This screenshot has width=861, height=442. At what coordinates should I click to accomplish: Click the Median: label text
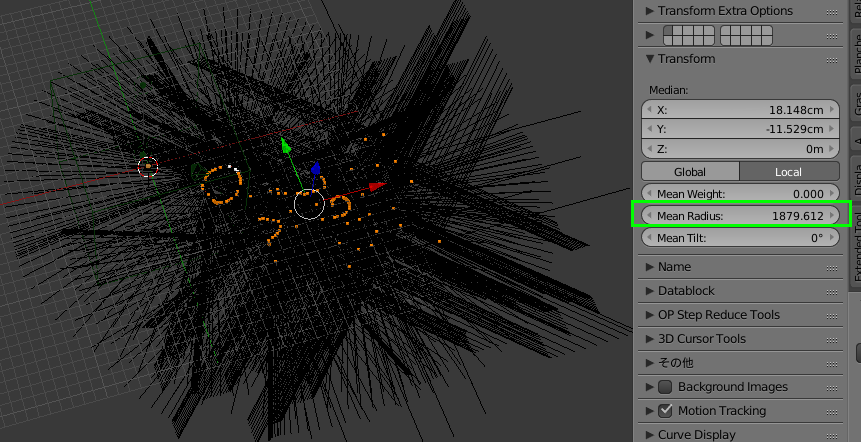coord(668,89)
